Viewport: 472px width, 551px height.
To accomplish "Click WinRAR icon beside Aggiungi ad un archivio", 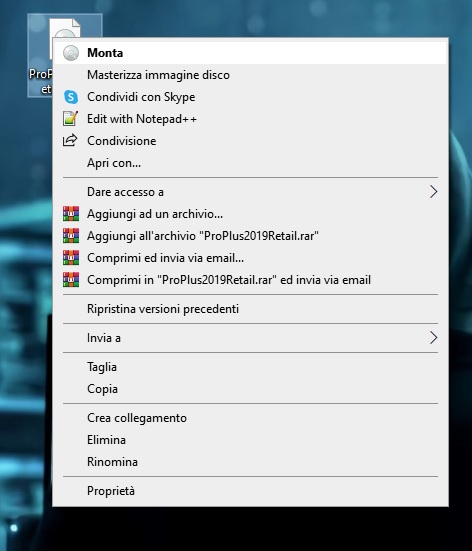I will coord(71,213).
